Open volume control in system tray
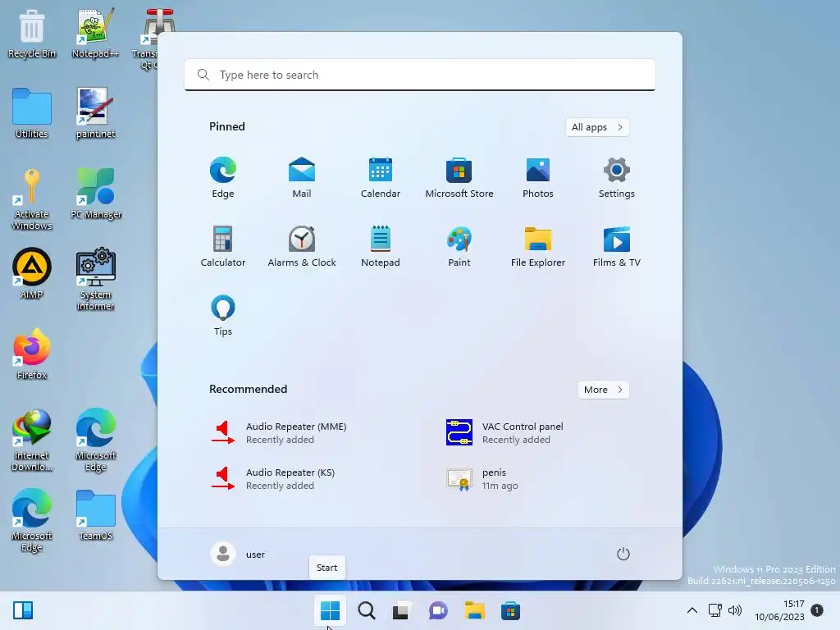The image size is (840, 630). pos(735,610)
